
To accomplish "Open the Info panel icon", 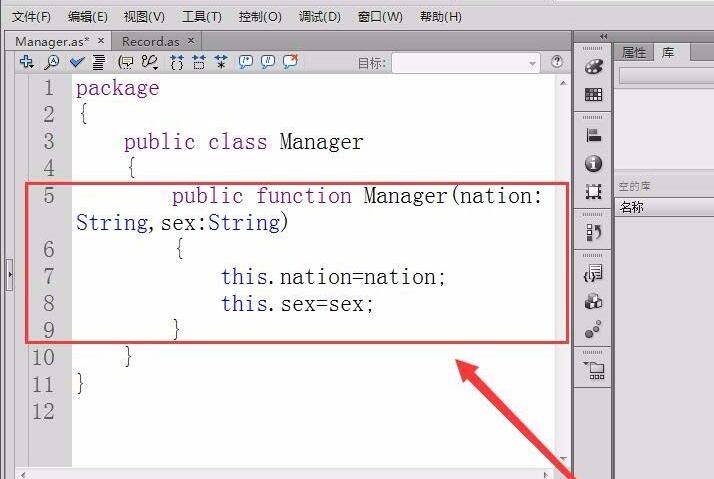I will [593, 163].
